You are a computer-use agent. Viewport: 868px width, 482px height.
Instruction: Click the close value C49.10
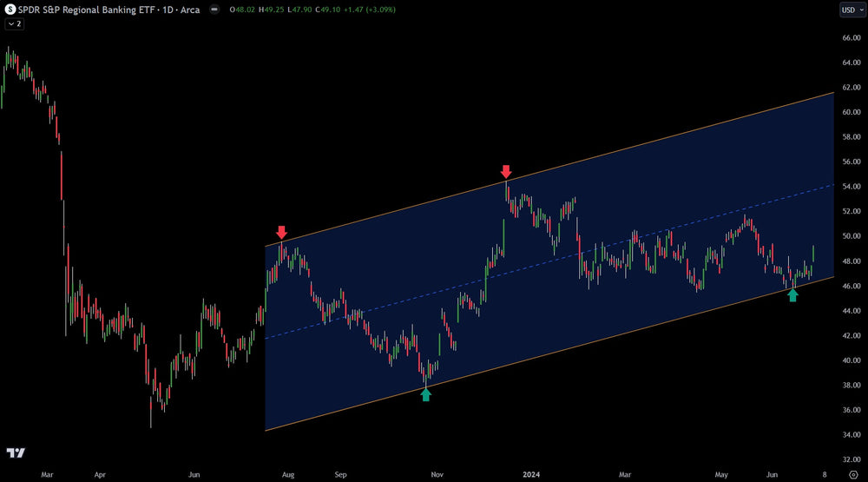click(328, 10)
